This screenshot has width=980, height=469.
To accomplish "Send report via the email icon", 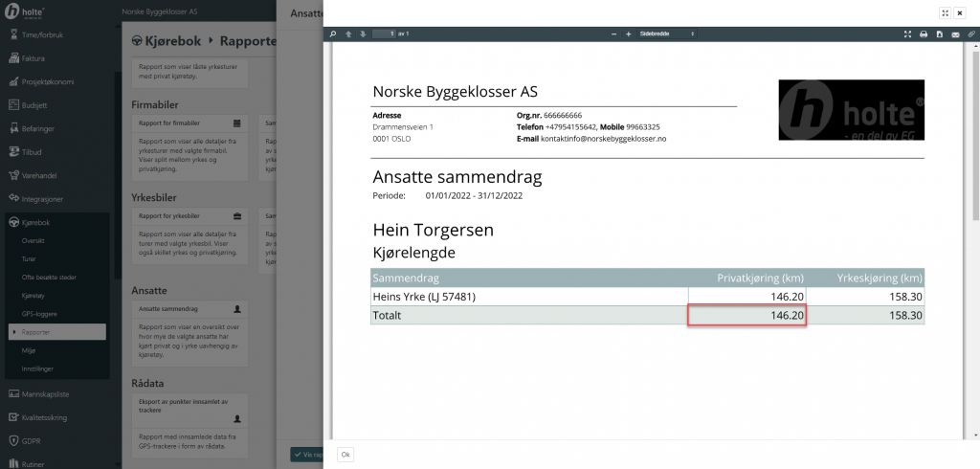I will click(955, 33).
